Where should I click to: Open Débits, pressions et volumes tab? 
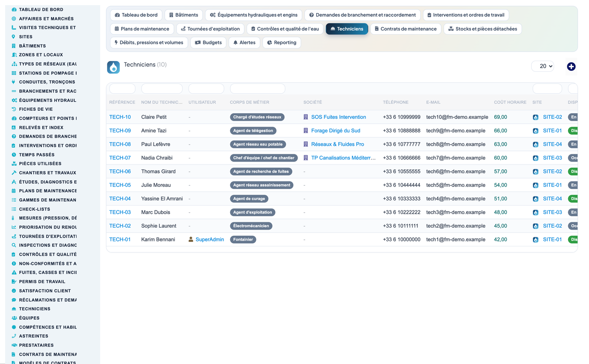(149, 43)
